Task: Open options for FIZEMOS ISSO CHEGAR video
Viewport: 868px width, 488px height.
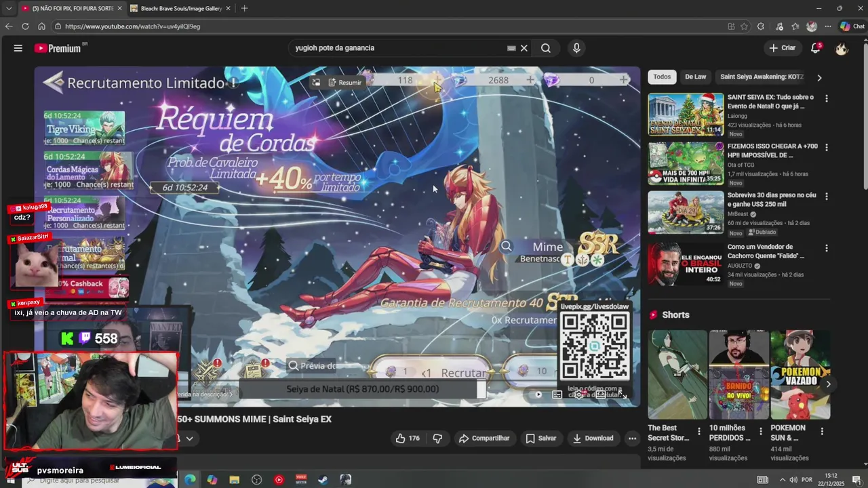Action: click(826, 147)
